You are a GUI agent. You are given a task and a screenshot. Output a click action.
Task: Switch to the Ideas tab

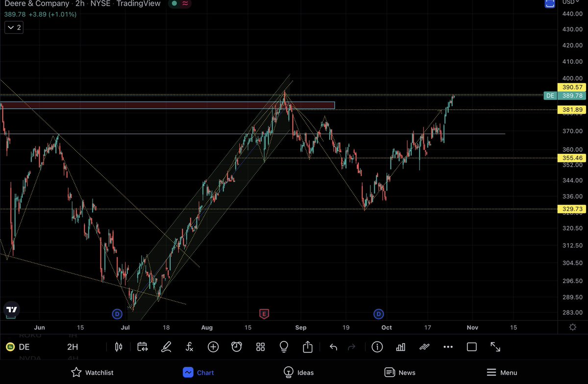[298, 372]
